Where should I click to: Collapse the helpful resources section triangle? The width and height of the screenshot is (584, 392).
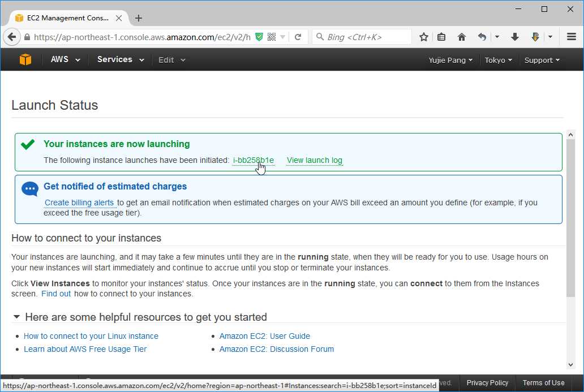tap(16, 317)
